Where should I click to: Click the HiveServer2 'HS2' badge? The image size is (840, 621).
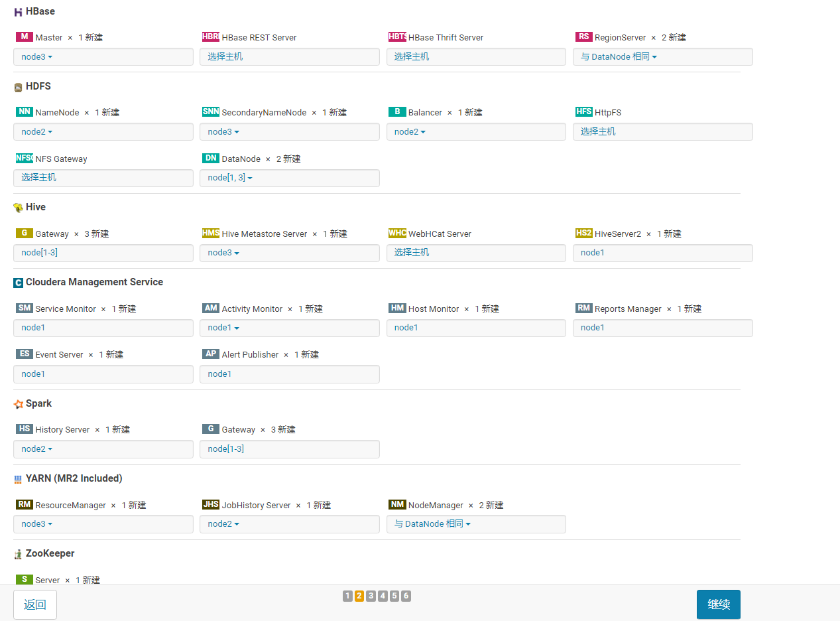point(584,233)
